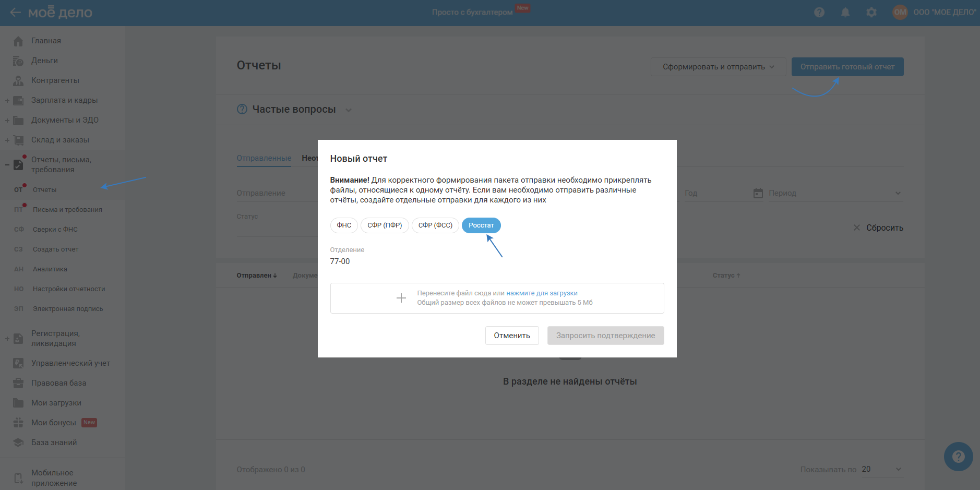Click the Отменить button in the dialog
The height and width of the screenshot is (490, 980).
512,336
